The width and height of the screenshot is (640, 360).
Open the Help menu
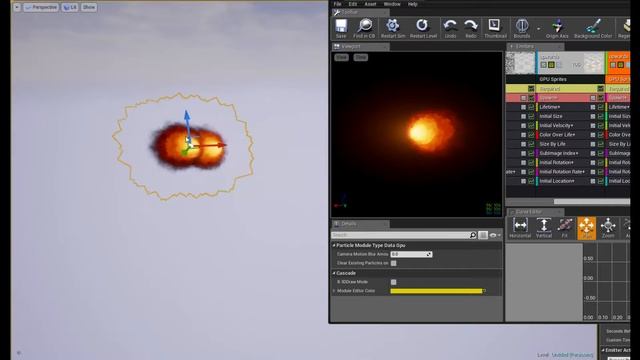[x=413, y=4]
